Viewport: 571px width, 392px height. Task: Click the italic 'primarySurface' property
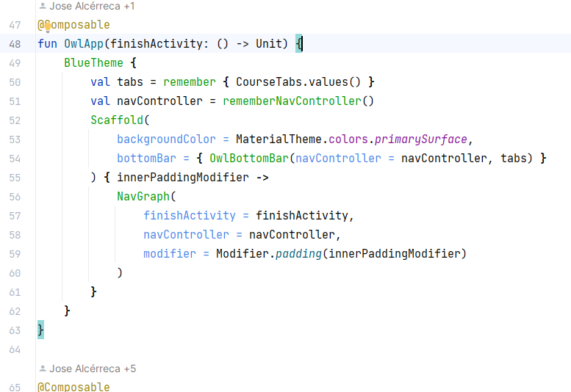click(420, 139)
